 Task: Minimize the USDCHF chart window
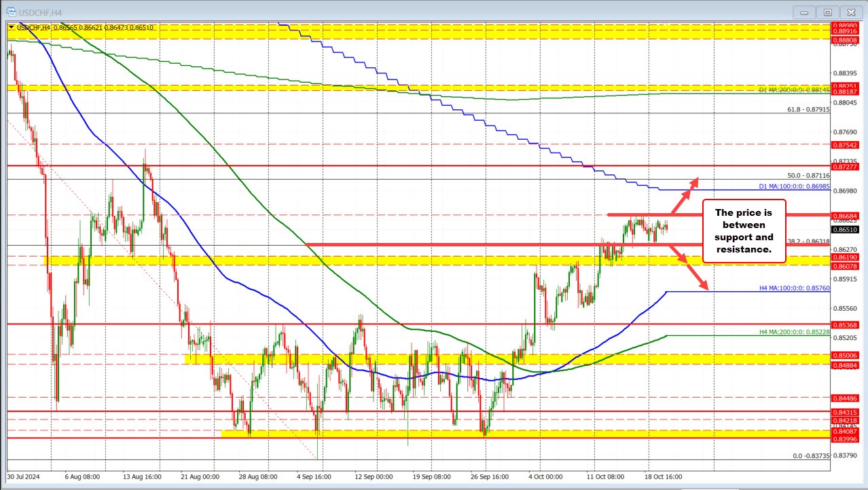(x=806, y=12)
